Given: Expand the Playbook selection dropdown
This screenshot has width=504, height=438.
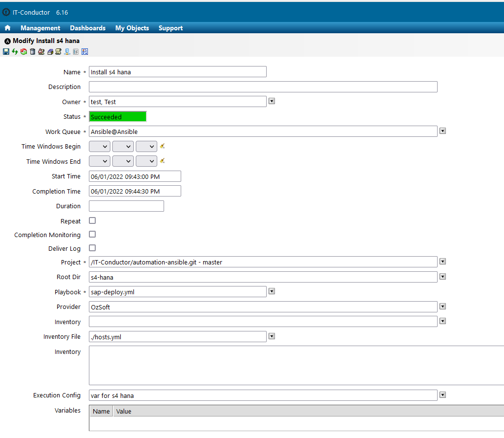Looking at the screenshot, I should pyautogui.click(x=272, y=291).
